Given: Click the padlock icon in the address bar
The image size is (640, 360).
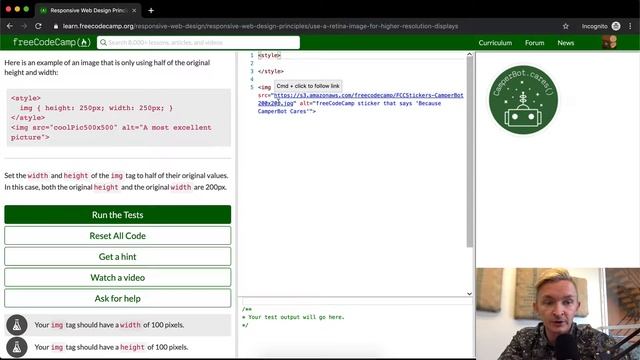Looking at the screenshot, I should pos(56,26).
